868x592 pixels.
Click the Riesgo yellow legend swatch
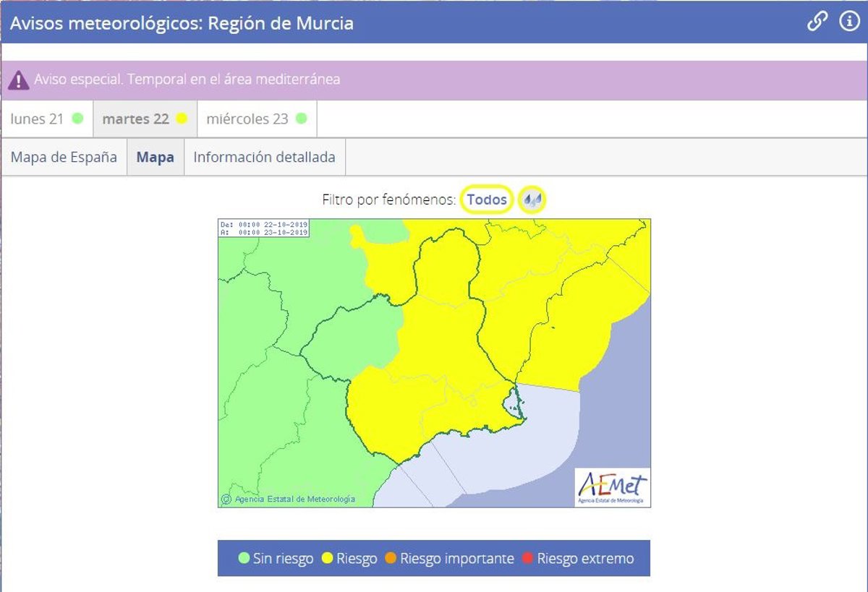(328, 559)
